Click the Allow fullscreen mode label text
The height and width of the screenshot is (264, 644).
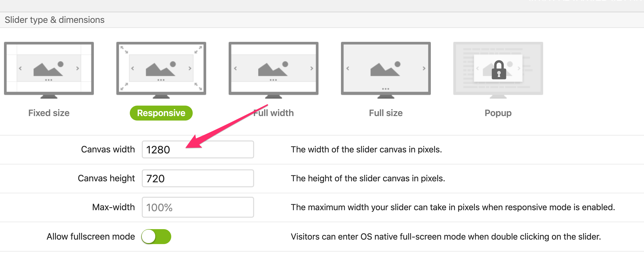(x=91, y=236)
